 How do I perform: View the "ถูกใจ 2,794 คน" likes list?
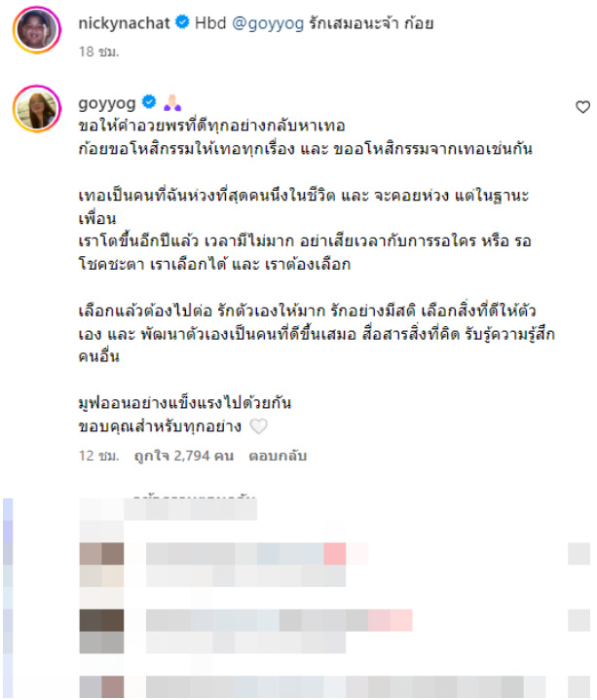point(184,456)
